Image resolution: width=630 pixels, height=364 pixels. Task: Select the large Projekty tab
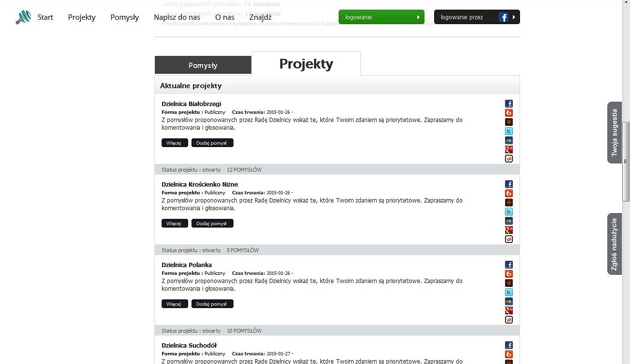point(306,64)
